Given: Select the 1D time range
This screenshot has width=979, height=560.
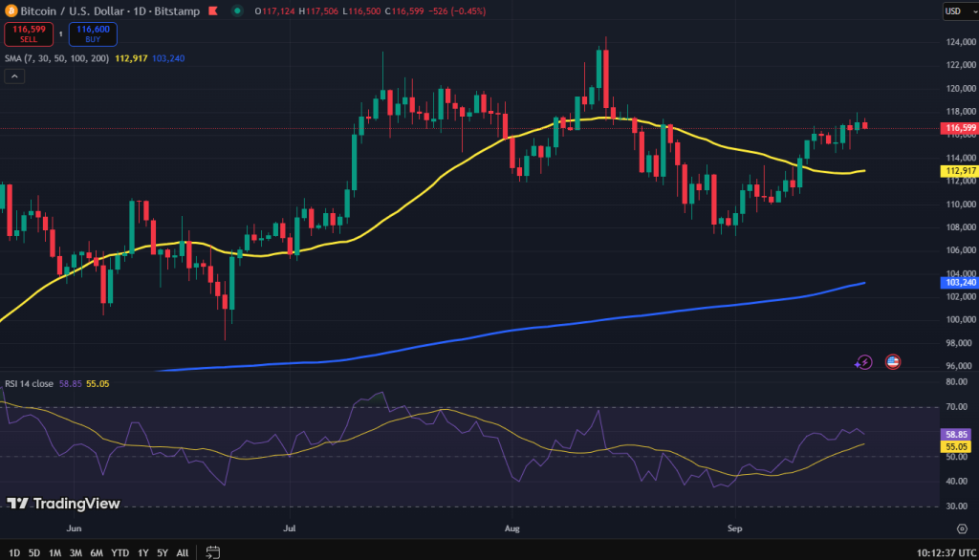Looking at the screenshot, I should [14, 552].
